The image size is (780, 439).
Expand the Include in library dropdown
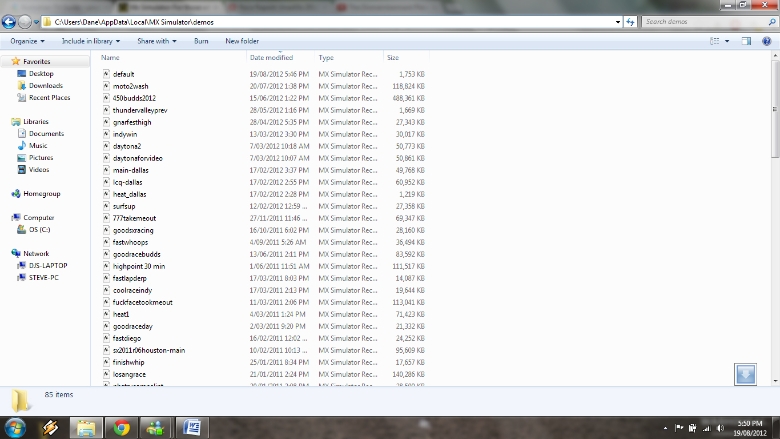coord(90,41)
